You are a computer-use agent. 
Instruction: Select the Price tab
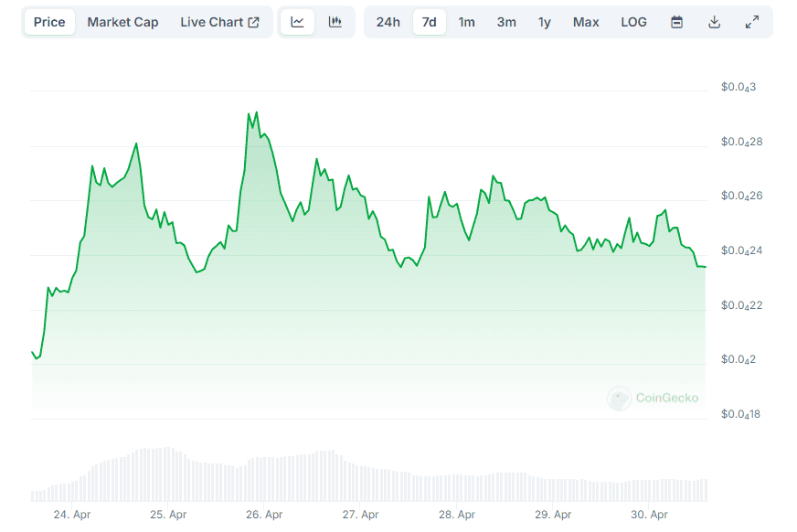click(x=49, y=22)
